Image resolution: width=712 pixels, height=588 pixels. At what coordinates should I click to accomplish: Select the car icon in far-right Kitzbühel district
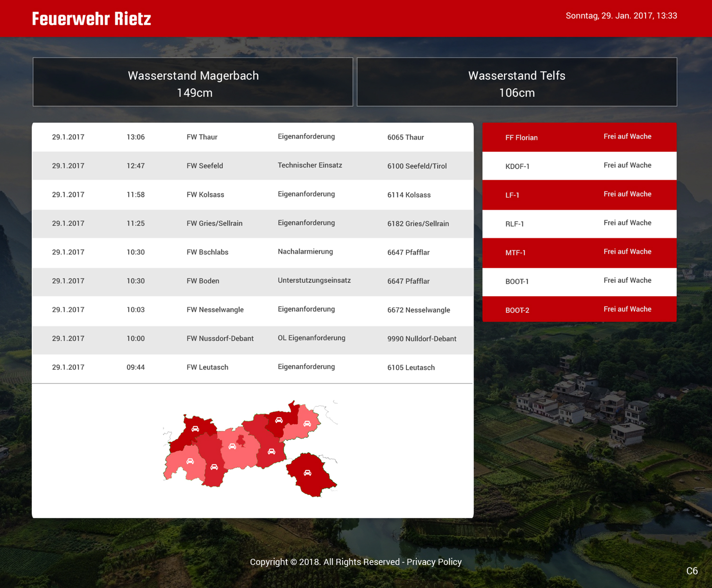pos(307,424)
